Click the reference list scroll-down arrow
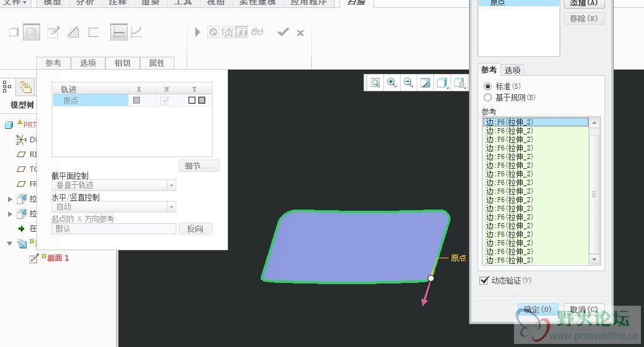 594,259
